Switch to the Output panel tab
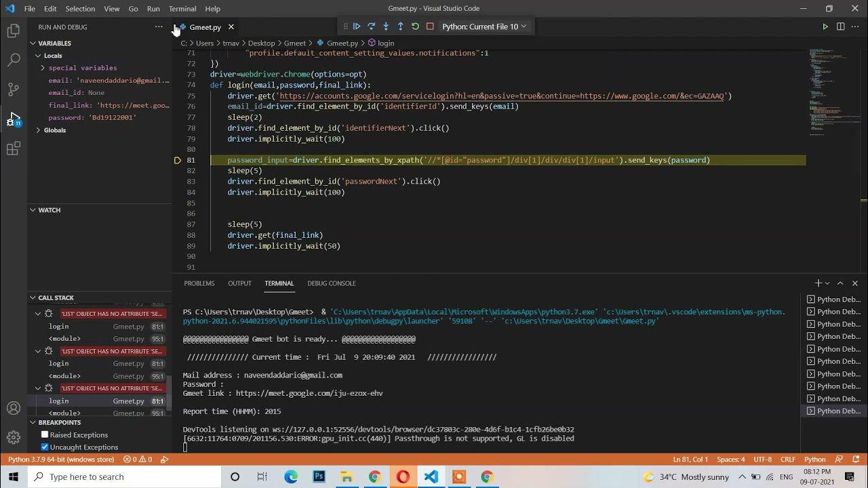This screenshot has width=868, height=488. 239,283
